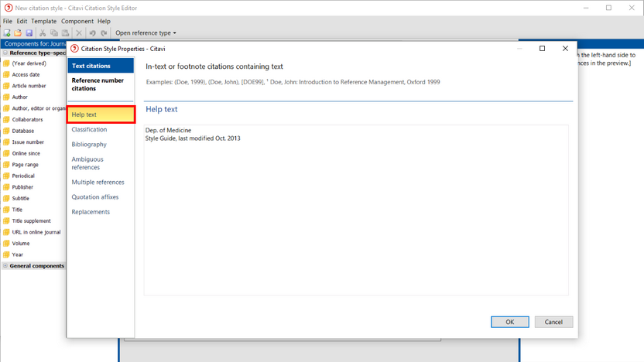This screenshot has height=362, width=644.
Task: Click the icon next to Volume
Action: [6, 244]
